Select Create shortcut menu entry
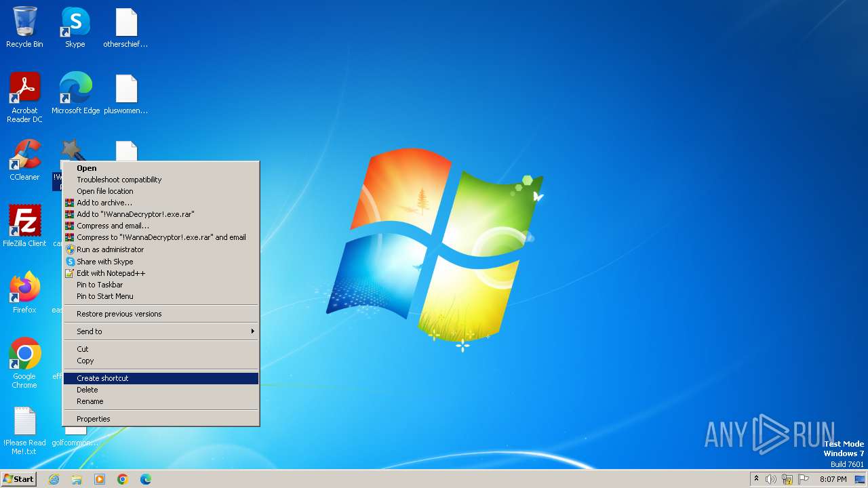 click(161, 378)
